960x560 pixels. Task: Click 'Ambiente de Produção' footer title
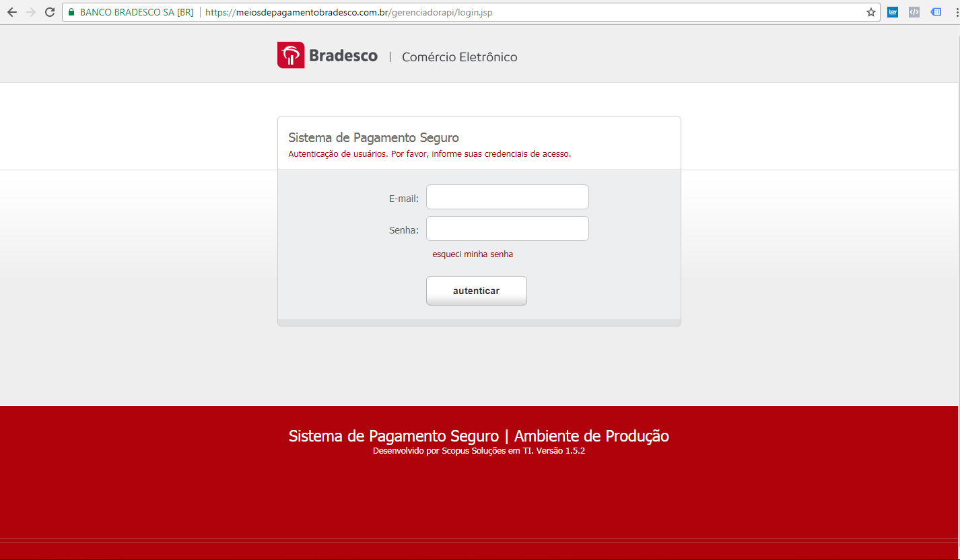click(592, 436)
